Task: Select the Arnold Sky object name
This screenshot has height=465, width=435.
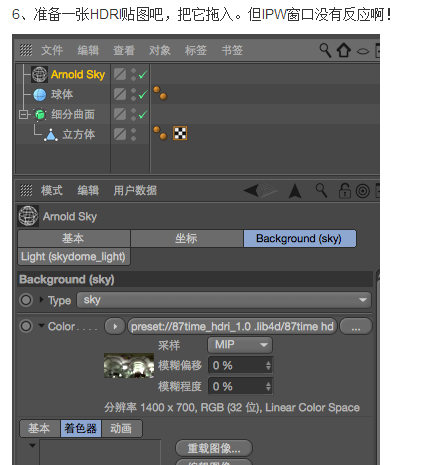Action: (x=78, y=74)
